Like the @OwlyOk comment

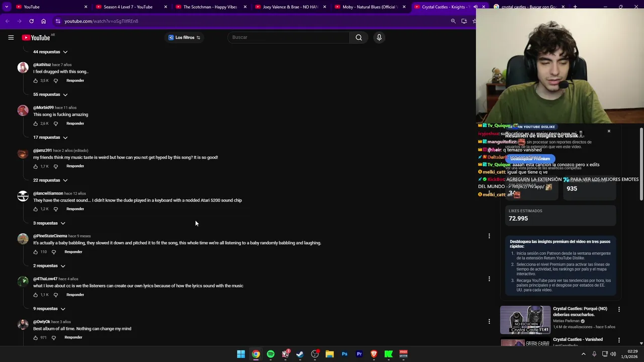tap(35, 337)
